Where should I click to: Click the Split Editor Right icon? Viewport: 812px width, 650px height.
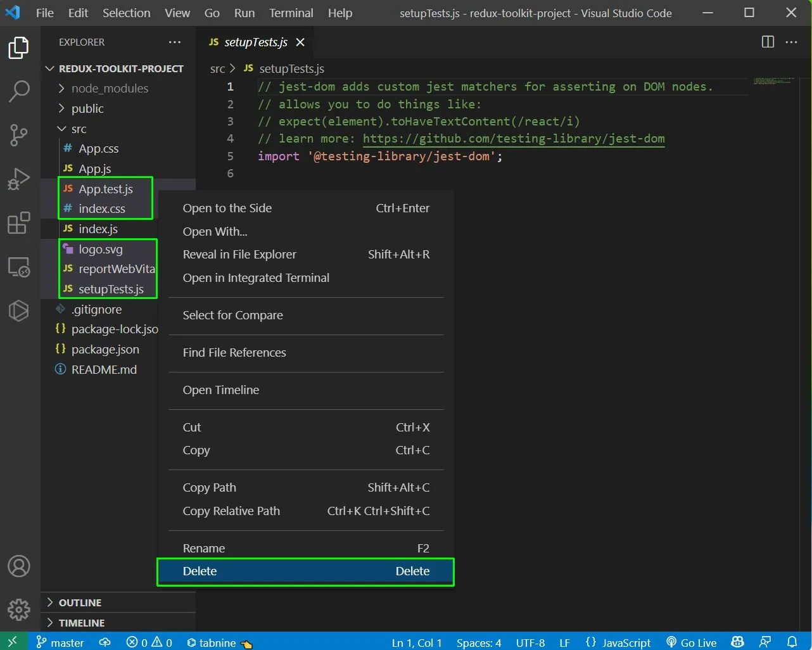click(768, 42)
